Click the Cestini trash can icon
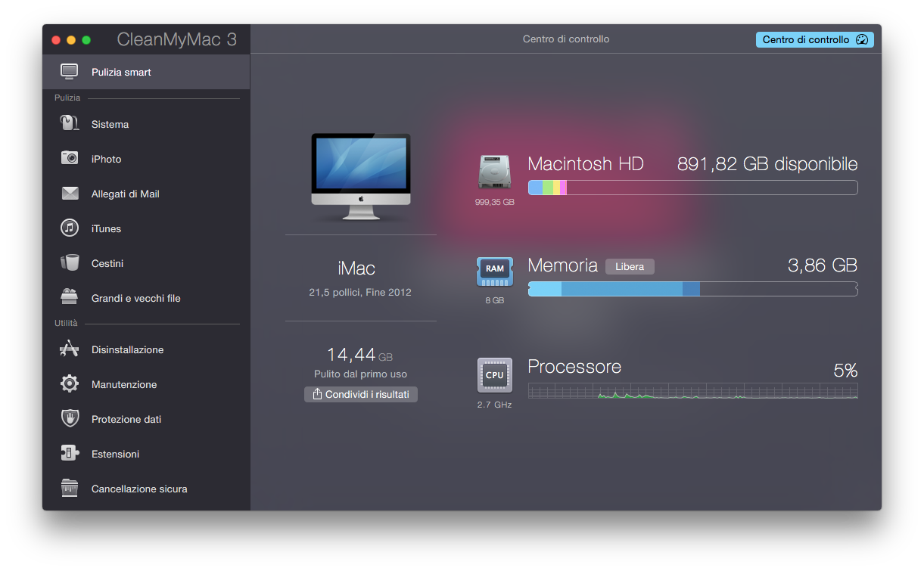Image resolution: width=924 pixels, height=571 pixels. 70,263
